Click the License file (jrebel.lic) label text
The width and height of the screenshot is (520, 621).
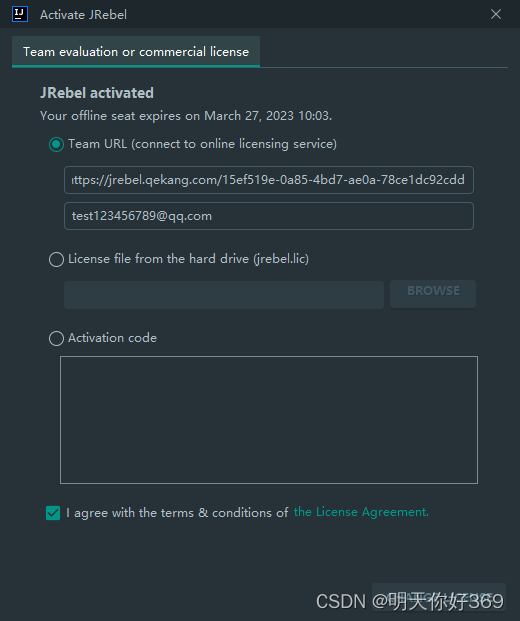(x=188, y=259)
